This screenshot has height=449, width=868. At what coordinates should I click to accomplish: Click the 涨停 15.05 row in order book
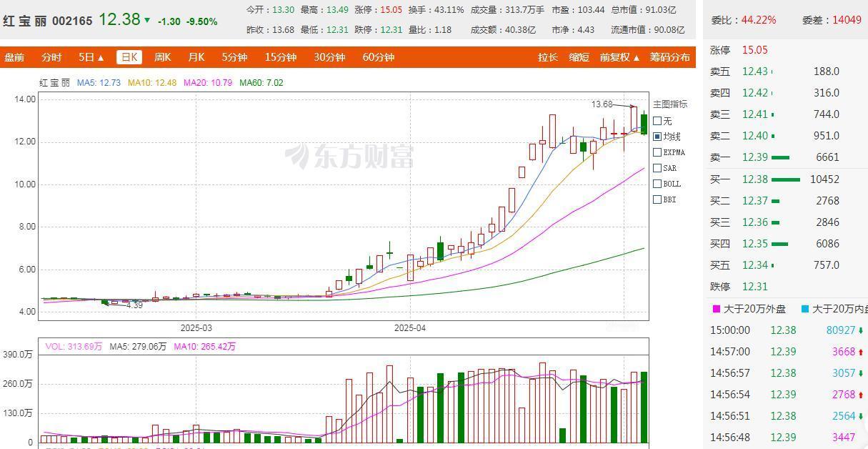(x=784, y=50)
